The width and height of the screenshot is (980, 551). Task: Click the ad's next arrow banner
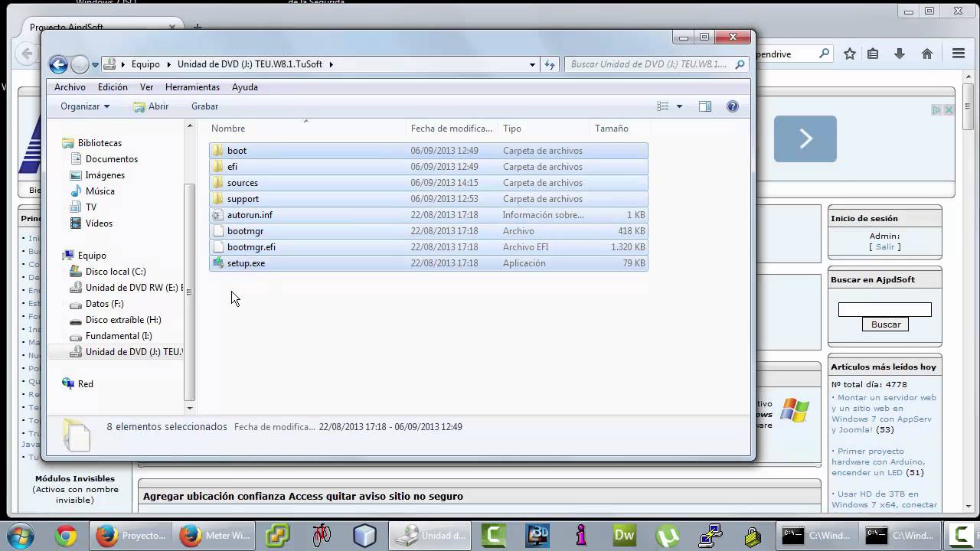(x=805, y=139)
